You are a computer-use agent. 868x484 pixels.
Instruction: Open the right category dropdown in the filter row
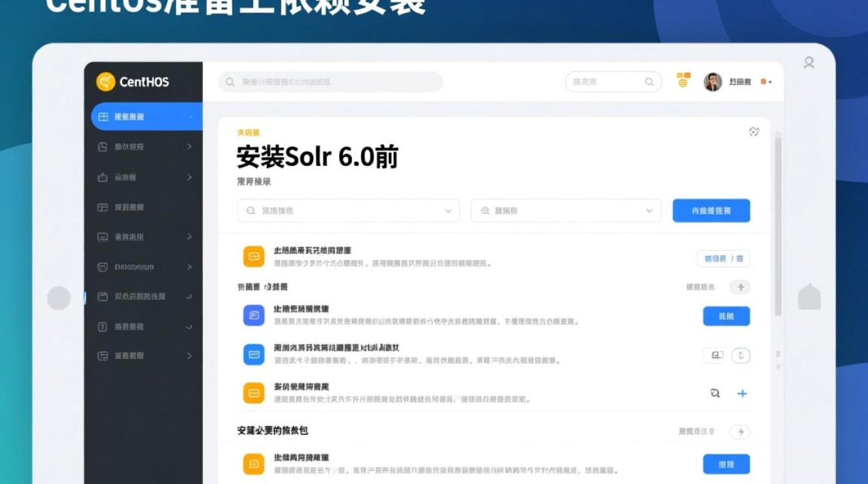(566, 210)
